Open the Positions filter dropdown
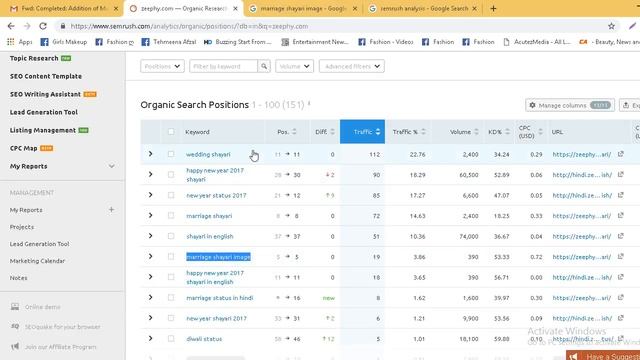Image resolution: width=640 pixels, height=360 pixels. [x=162, y=66]
